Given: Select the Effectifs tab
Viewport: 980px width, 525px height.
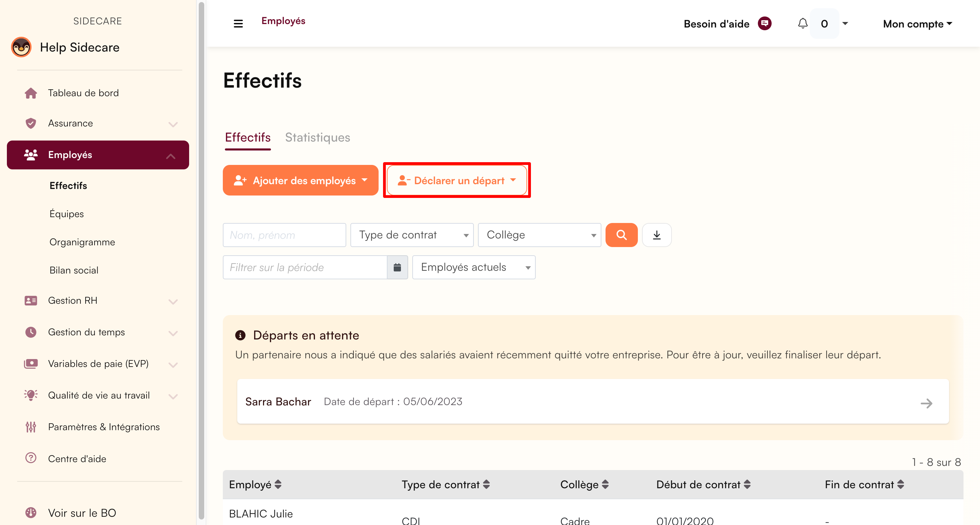Looking at the screenshot, I should 248,137.
